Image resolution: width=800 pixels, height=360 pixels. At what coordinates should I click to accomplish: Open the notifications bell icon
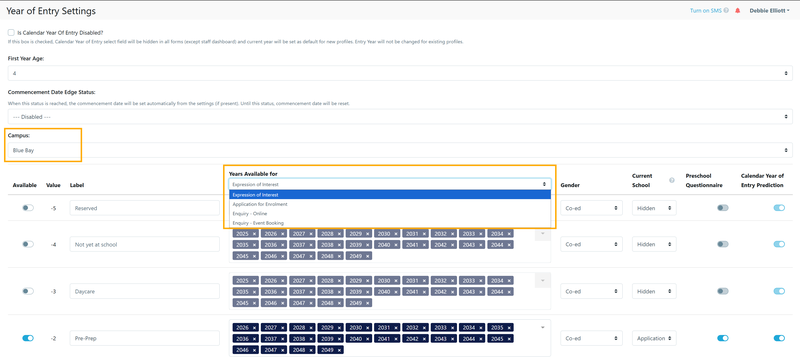pos(737,10)
